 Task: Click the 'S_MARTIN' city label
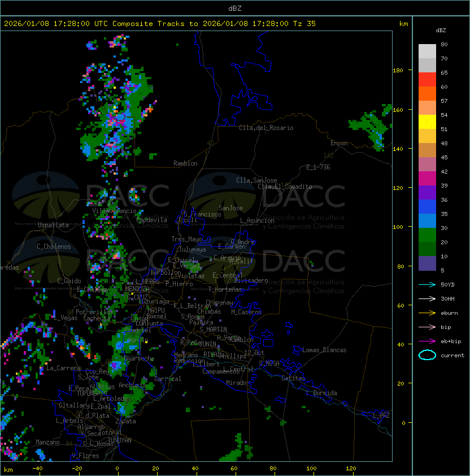tap(213, 330)
